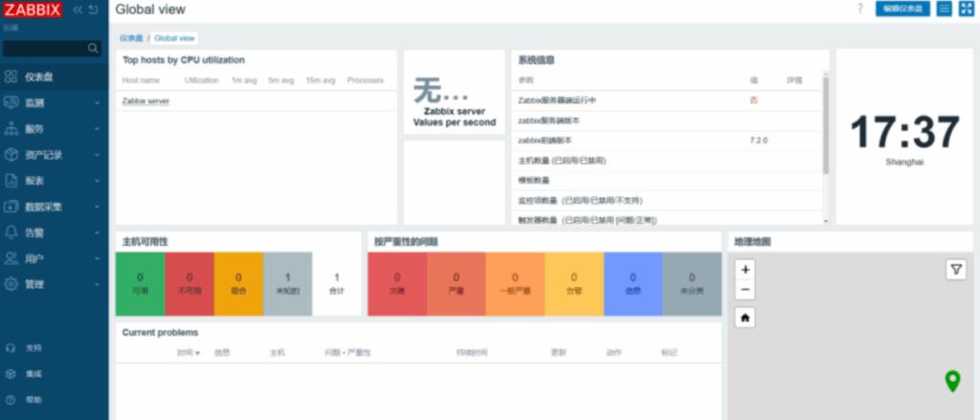Viewport: 980px width, 420px height.
Task: Click the 服务 hierarchy icon
Action: tap(11, 129)
